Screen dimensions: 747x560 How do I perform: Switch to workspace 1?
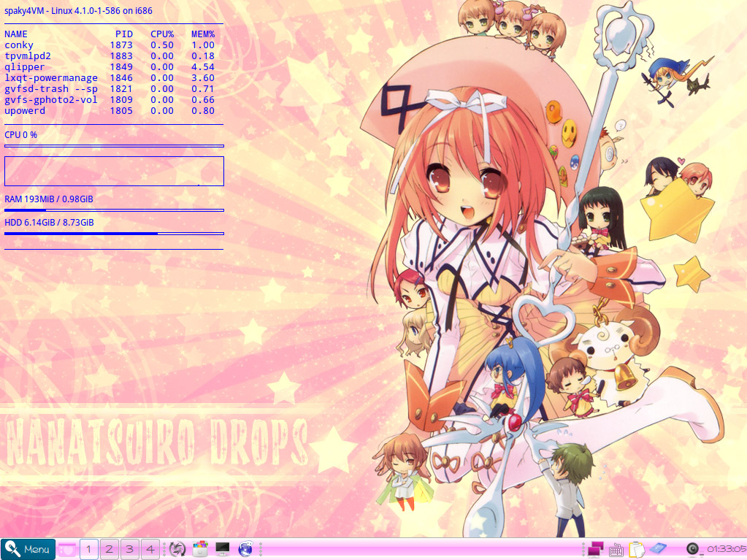pos(88,549)
